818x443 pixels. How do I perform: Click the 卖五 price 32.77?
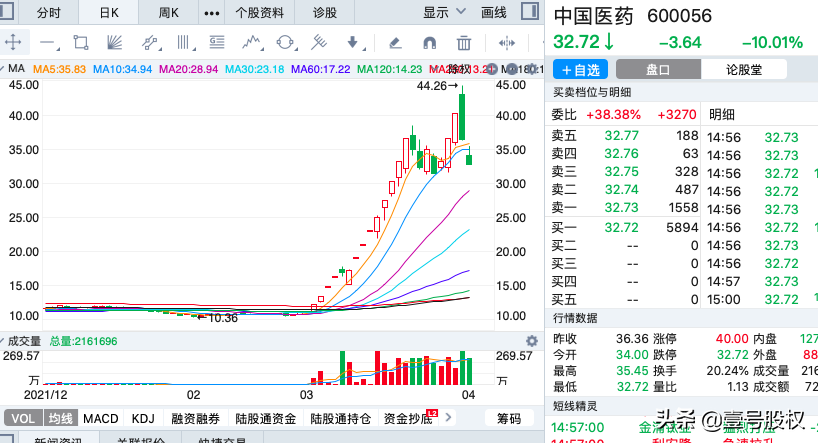click(x=621, y=136)
